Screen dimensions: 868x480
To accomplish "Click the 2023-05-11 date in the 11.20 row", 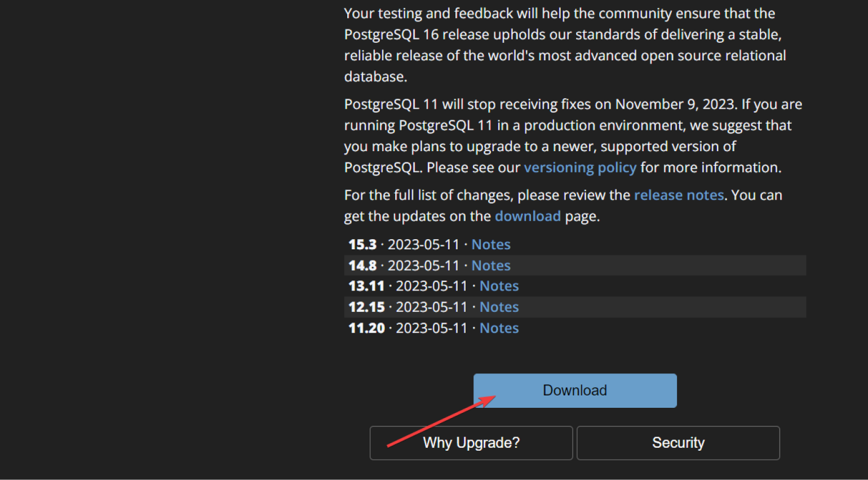I will tap(432, 328).
